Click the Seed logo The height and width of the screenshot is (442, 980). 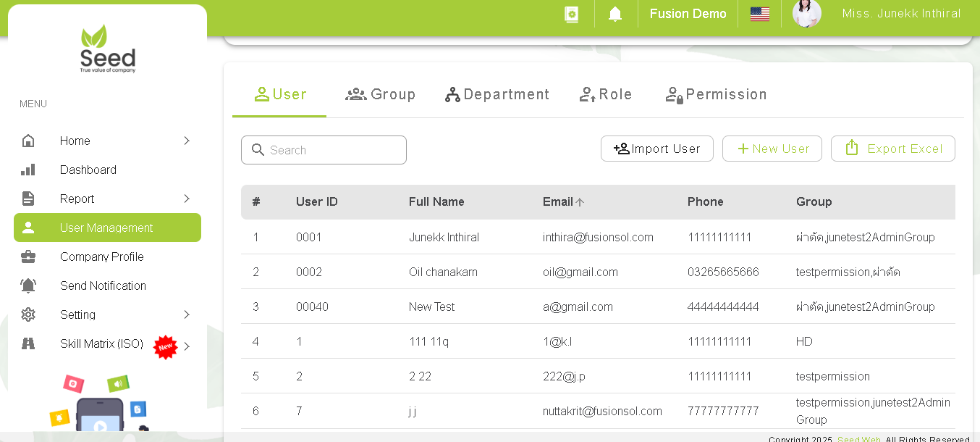(x=107, y=49)
